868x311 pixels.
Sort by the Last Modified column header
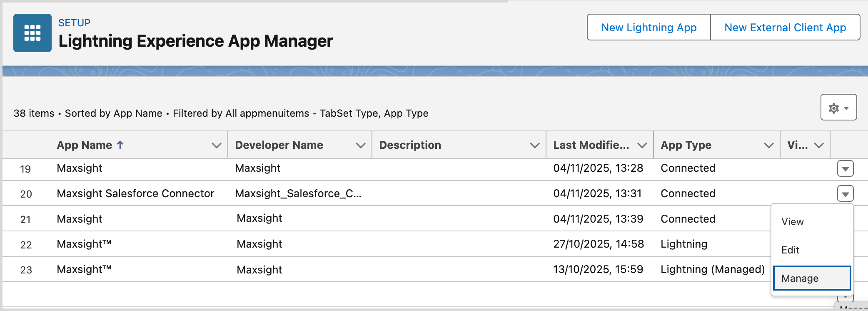point(591,145)
